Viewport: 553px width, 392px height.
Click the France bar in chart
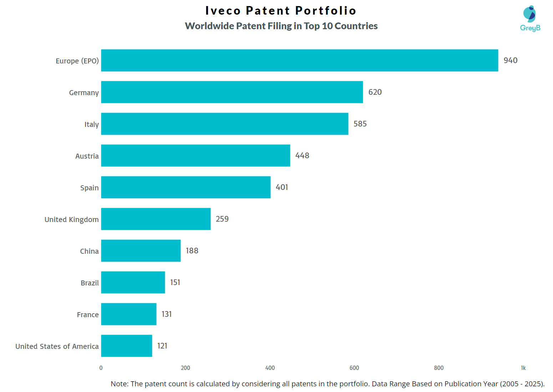click(x=128, y=314)
